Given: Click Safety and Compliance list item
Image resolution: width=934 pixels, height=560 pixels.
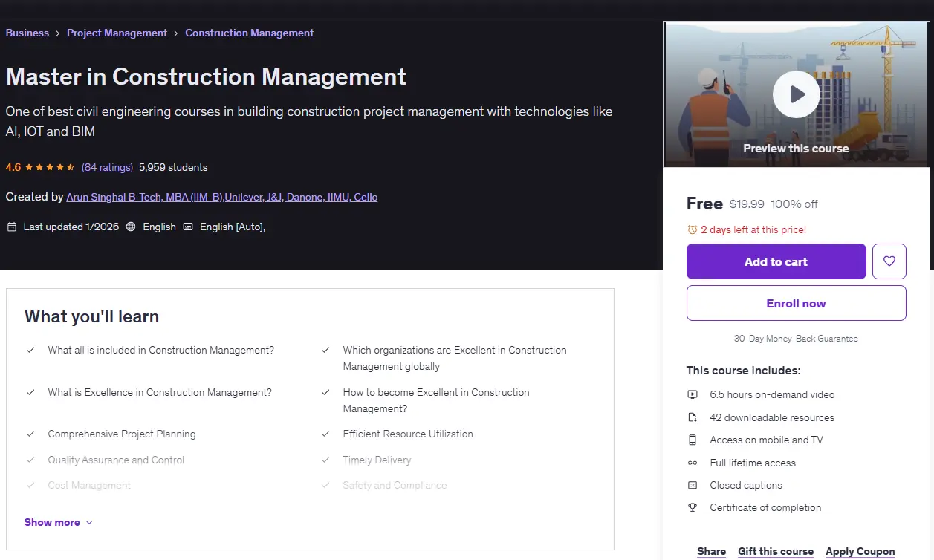Looking at the screenshot, I should pyautogui.click(x=395, y=485).
